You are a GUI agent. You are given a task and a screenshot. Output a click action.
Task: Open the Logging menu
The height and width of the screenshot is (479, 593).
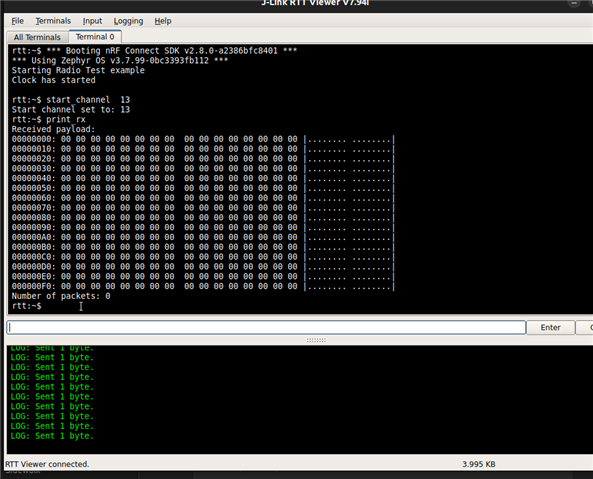(x=128, y=21)
